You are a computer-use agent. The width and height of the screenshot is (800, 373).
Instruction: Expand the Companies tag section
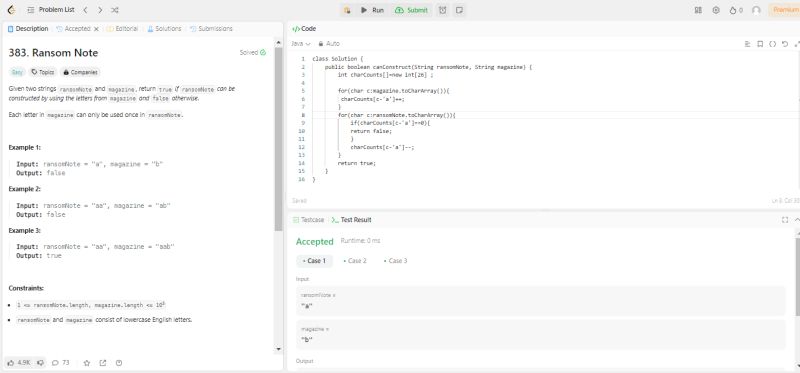(80, 72)
